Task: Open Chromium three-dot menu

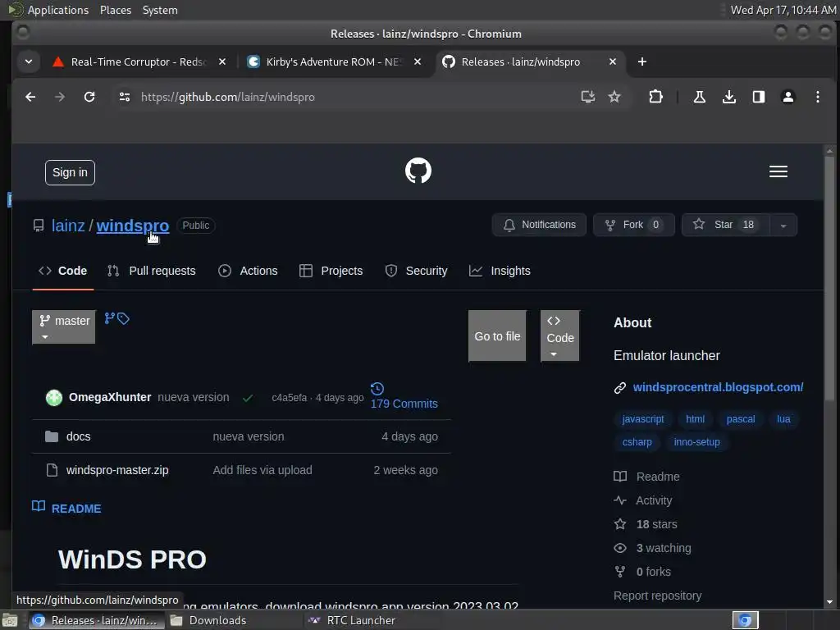Action: [x=818, y=97]
